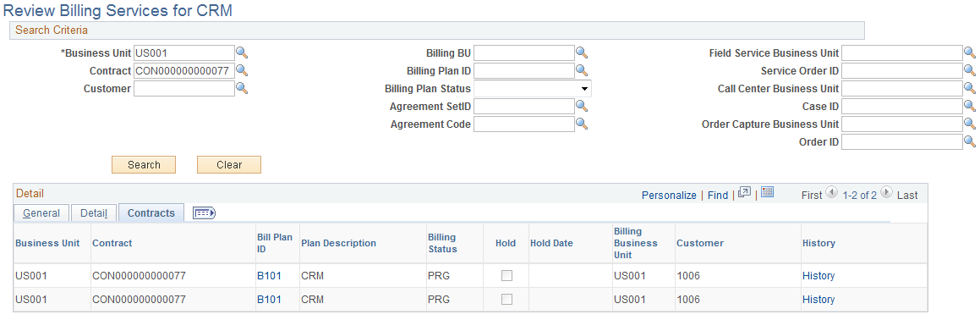Open lookup for Call Center Business Unit
Viewport: 980px width, 320px height.
970,88
